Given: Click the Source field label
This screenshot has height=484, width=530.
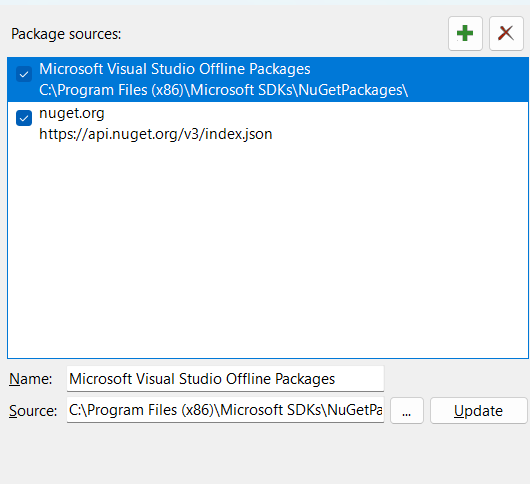Looking at the screenshot, I should click(x=33, y=411).
